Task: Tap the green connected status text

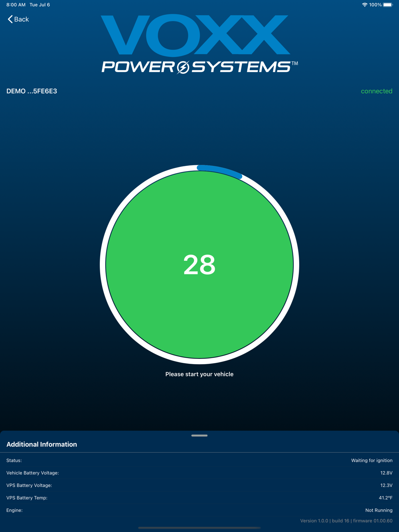Action: 377,91
